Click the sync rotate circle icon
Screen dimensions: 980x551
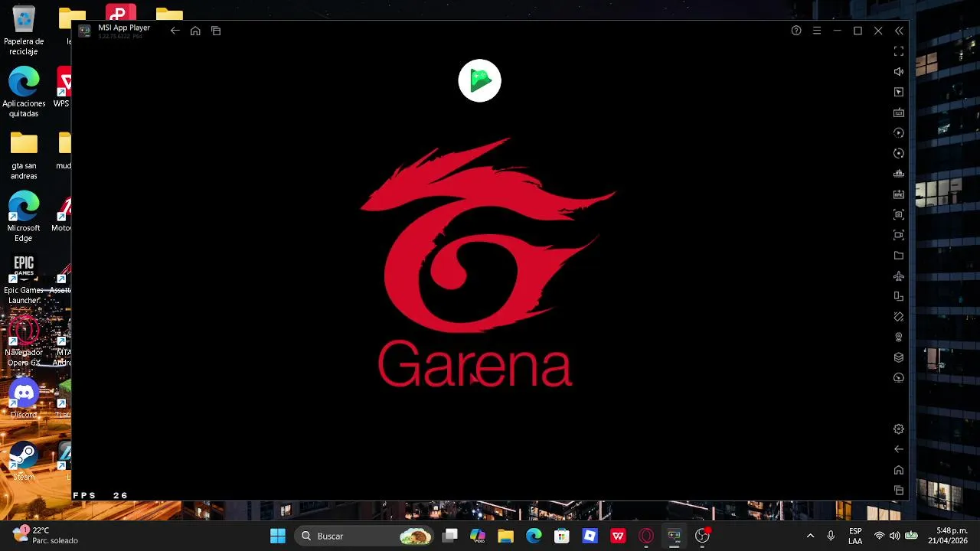[899, 153]
